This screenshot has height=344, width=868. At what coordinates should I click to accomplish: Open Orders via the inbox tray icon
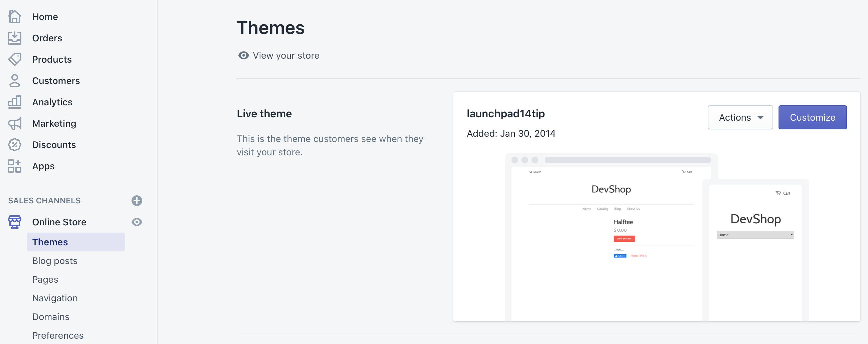(14, 38)
